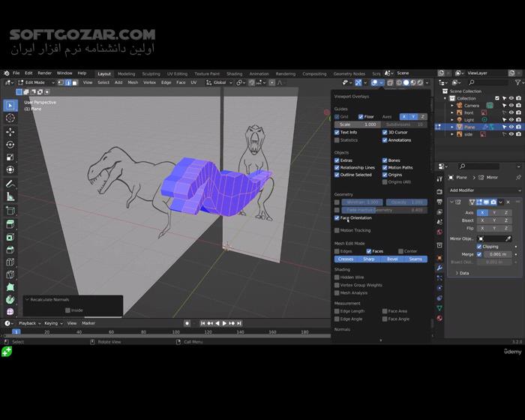Switch to face select mode icon
This screenshot has height=420, width=525.
73,82
